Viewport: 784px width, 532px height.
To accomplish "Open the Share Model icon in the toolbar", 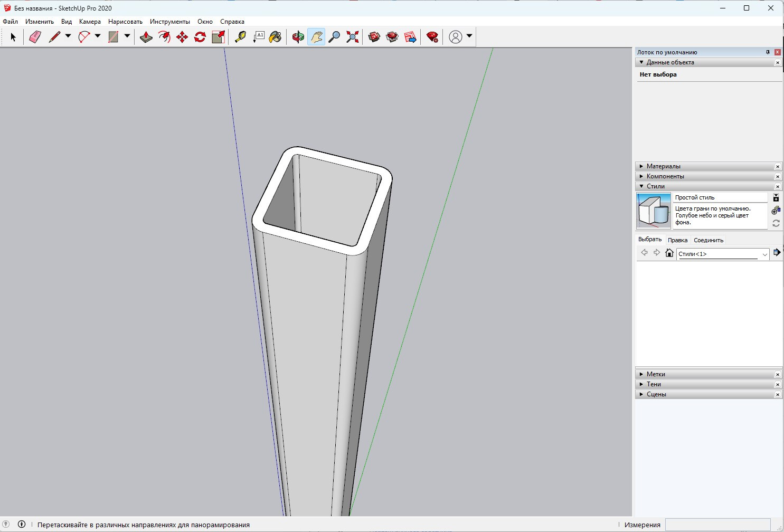I will (392, 37).
